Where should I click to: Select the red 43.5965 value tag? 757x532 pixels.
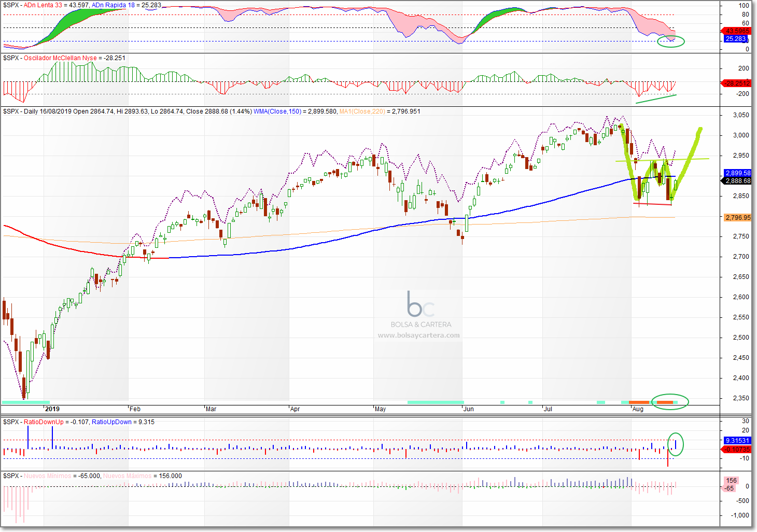737,31
